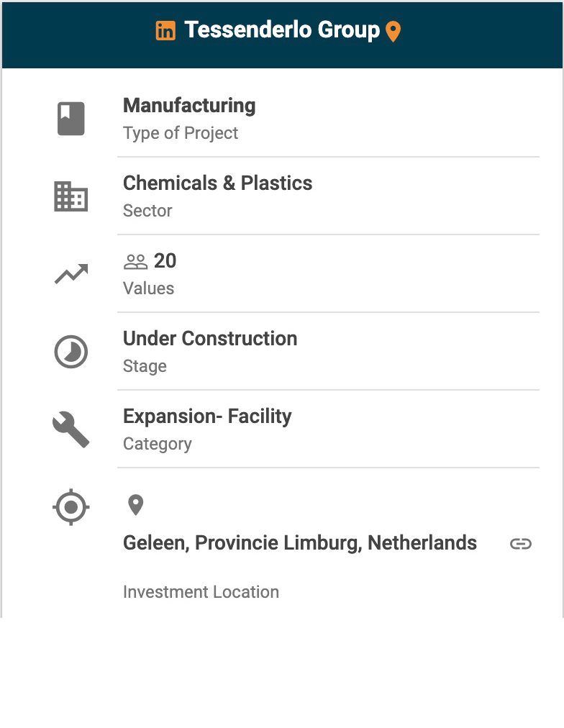Click the wrench icon next to Category
This screenshot has width=564, height=728.
(71, 429)
